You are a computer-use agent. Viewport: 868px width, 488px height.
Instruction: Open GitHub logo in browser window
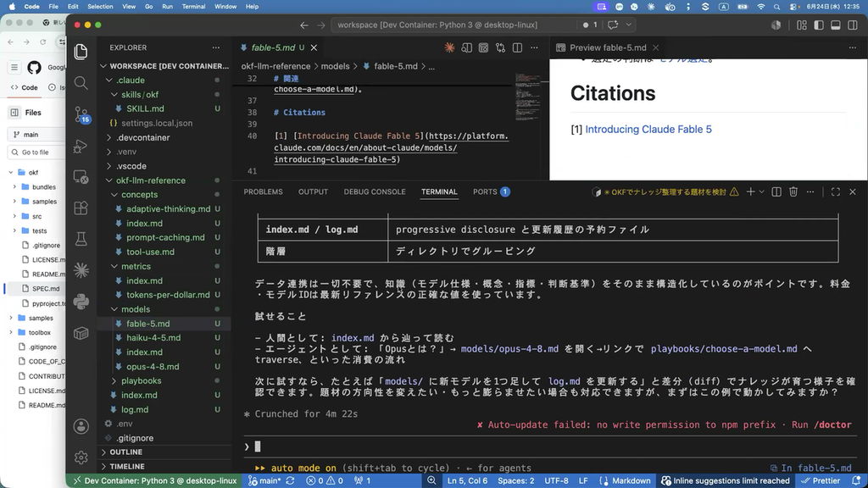click(34, 68)
